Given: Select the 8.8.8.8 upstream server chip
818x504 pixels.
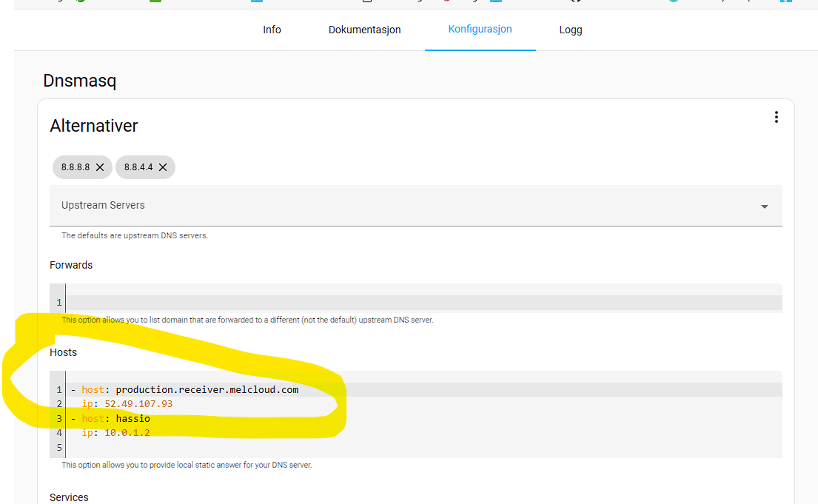Looking at the screenshot, I should coord(76,167).
